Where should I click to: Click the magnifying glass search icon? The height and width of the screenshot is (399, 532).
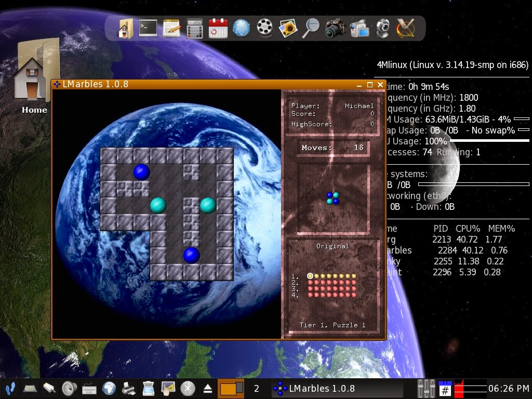(x=311, y=28)
